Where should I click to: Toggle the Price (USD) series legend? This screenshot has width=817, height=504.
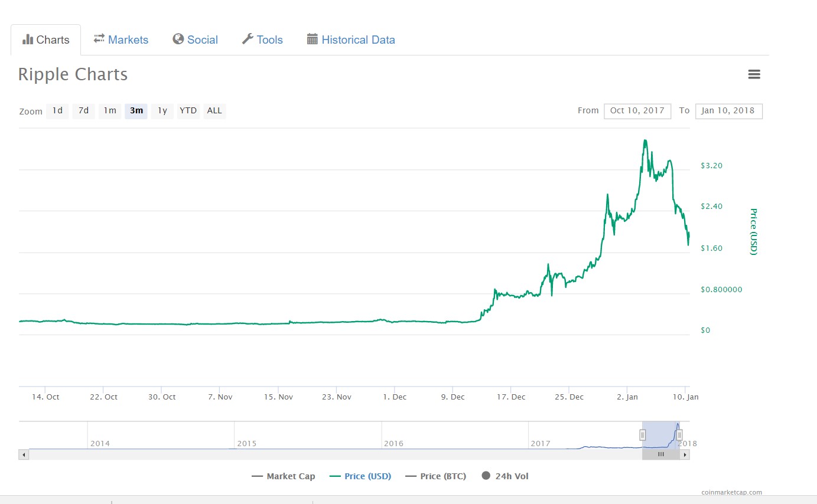360,476
